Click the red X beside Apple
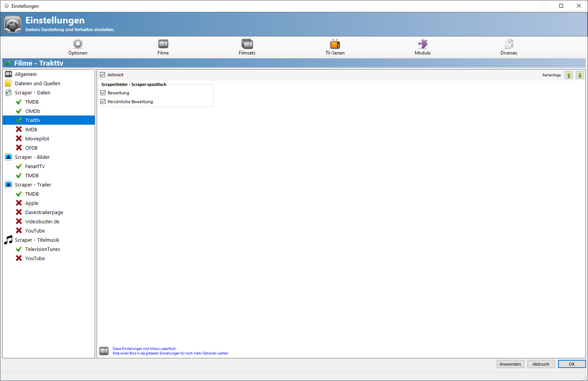 click(x=19, y=203)
